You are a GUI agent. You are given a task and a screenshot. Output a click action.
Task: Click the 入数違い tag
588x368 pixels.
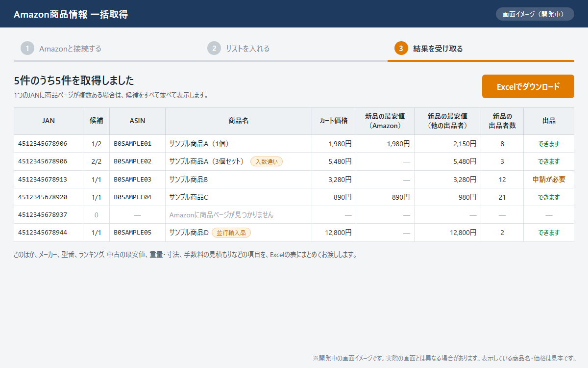[x=267, y=161]
